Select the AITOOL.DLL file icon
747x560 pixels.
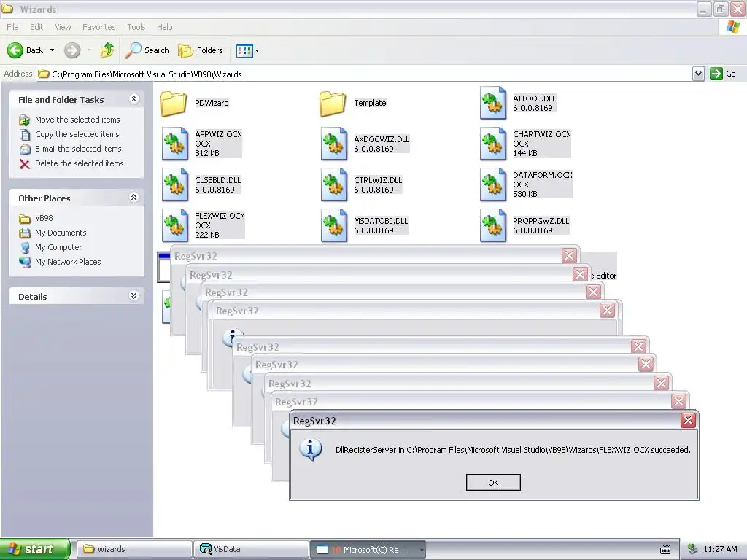point(493,103)
